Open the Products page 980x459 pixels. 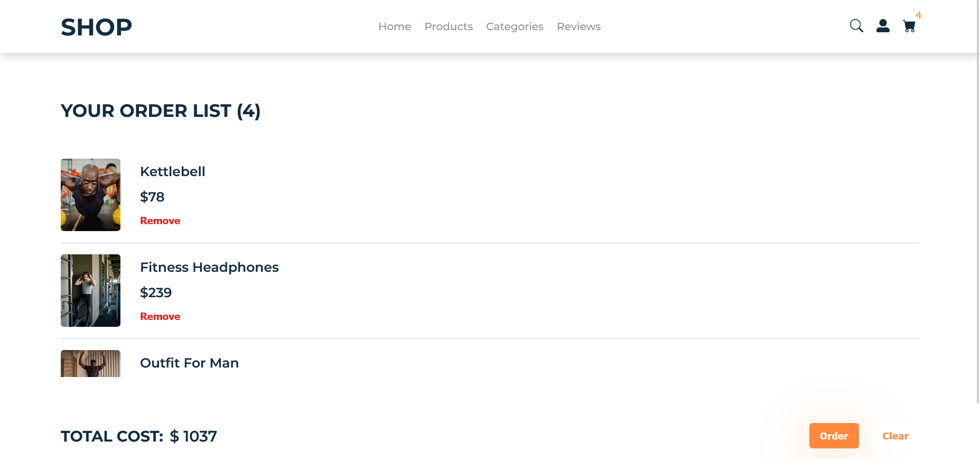pyautogui.click(x=449, y=26)
